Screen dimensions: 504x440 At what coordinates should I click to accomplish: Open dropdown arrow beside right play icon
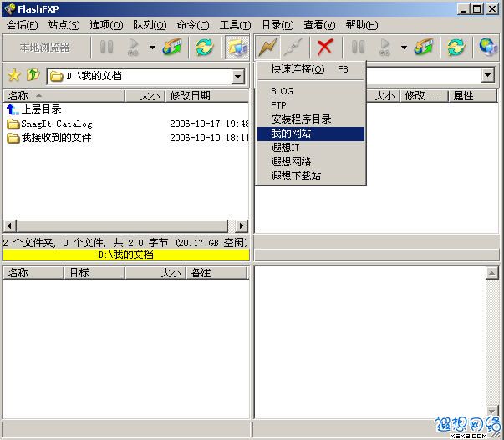(x=404, y=48)
